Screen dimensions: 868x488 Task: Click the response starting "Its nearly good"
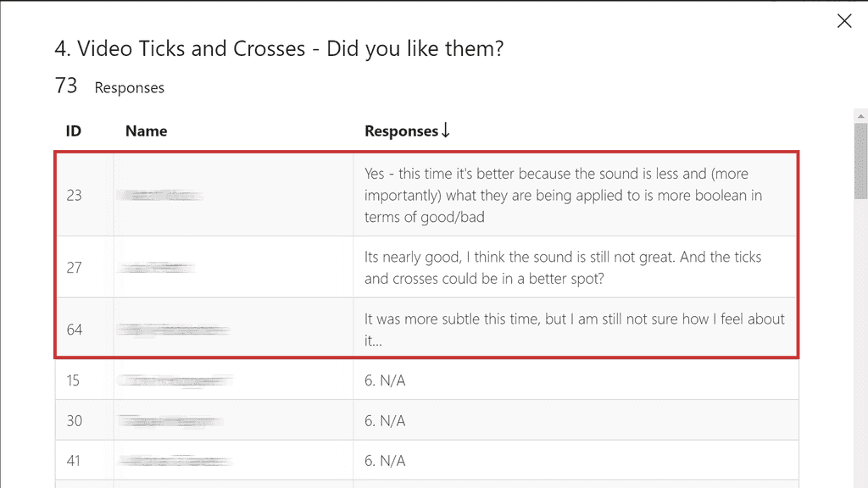pyautogui.click(x=563, y=267)
